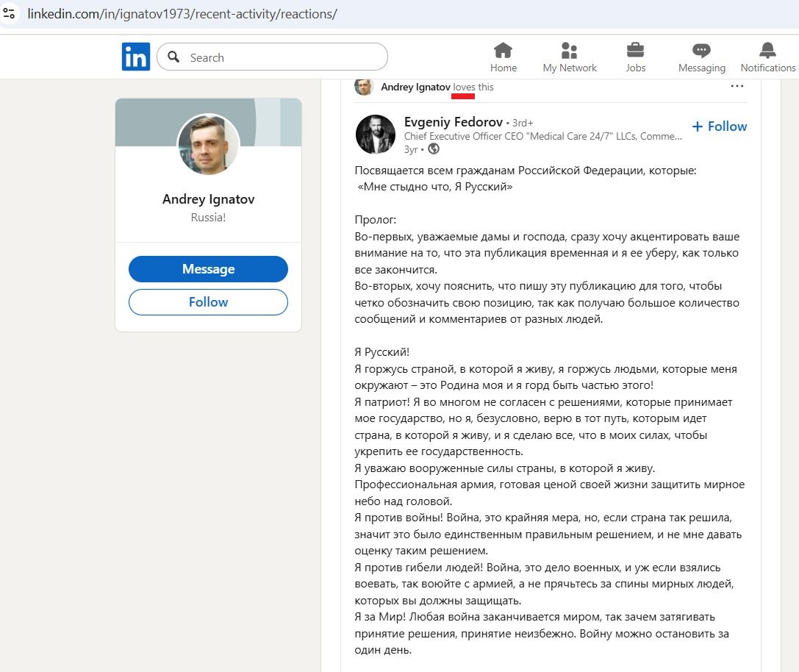Click Evgeniy Fedorov's profile photo
The image size is (799, 672).
pos(376,134)
